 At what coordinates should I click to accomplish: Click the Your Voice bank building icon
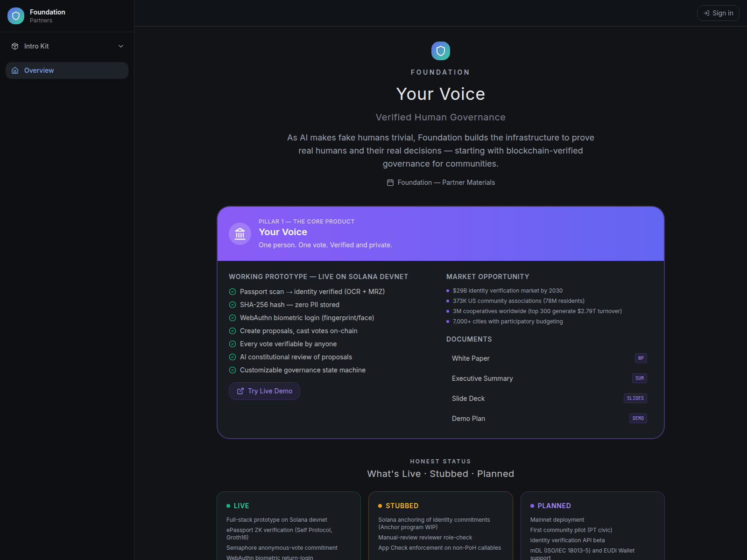tap(240, 233)
